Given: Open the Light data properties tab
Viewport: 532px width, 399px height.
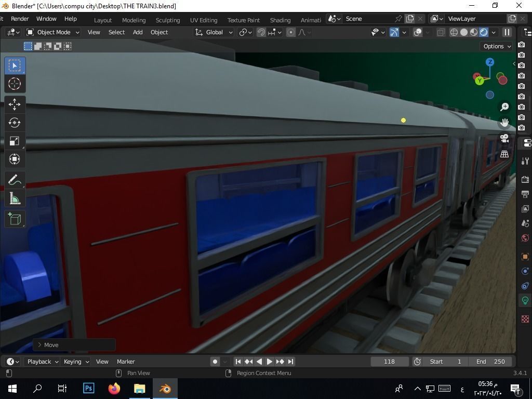Looking at the screenshot, I should (525, 300).
